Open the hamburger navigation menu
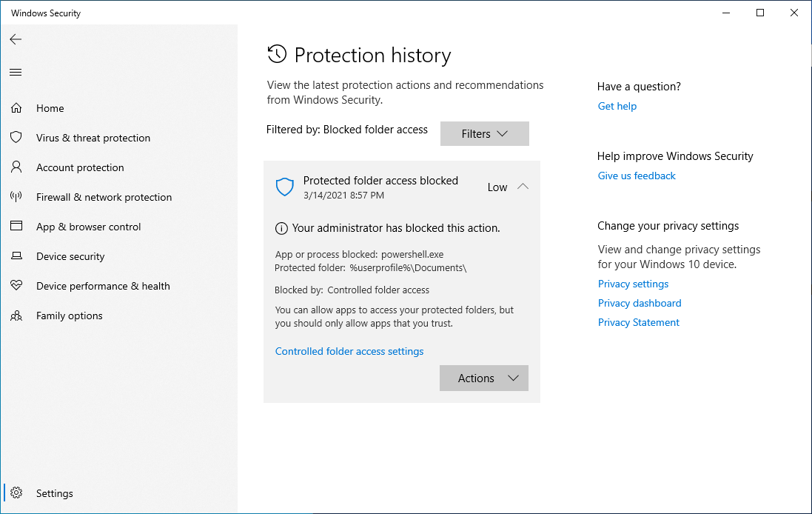This screenshot has width=812, height=514. [x=16, y=72]
